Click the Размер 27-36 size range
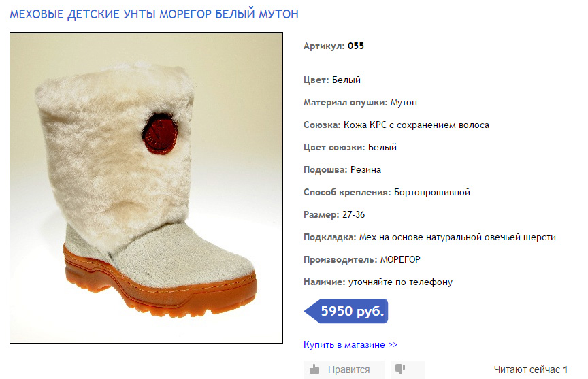 coord(354,215)
